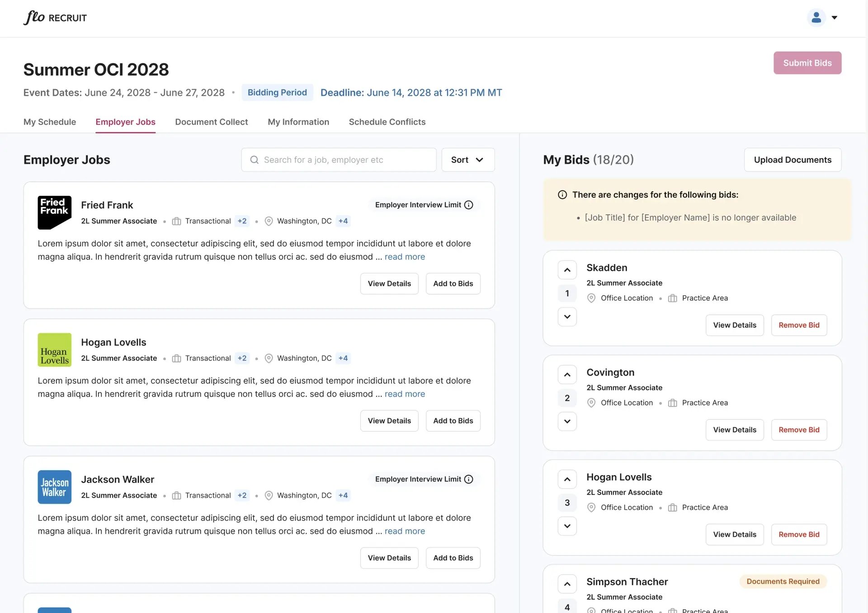Click Fried Frank interview limit info icon
Image resolution: width=868 pixels, height=613 pixels.
point(469,205)
